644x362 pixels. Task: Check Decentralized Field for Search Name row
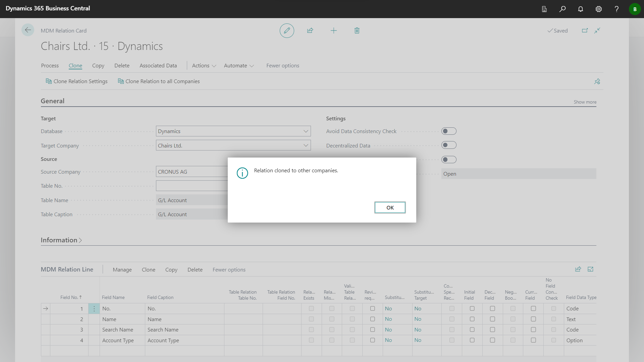click(492, 329)
